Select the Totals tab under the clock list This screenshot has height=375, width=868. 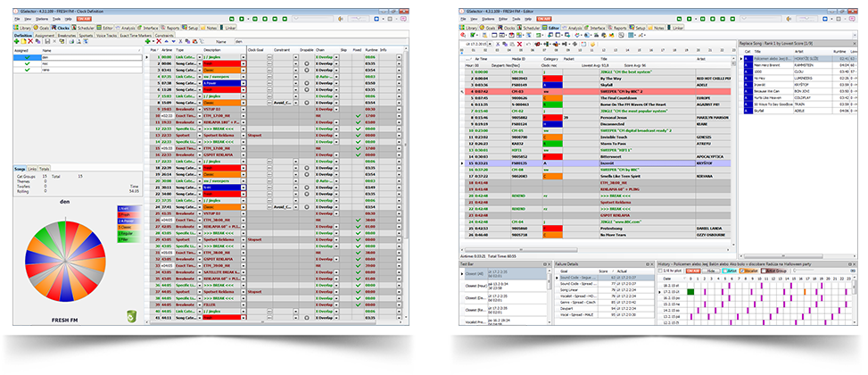tap(45, 168)
